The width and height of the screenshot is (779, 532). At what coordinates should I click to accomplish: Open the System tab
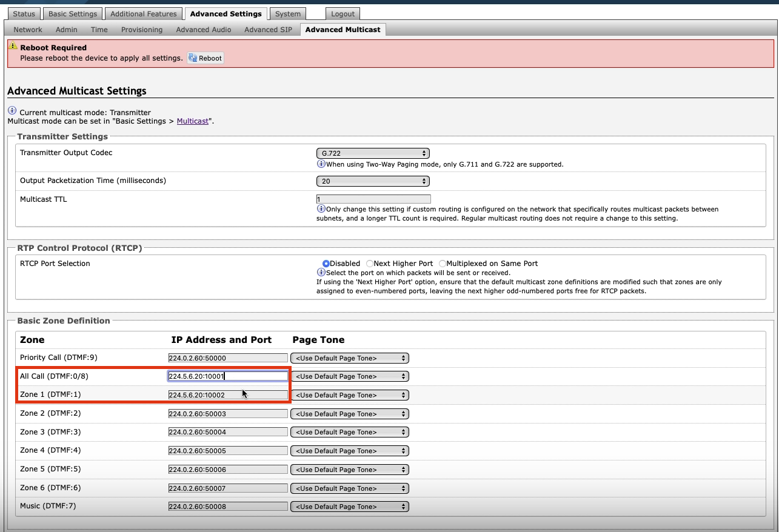click(287, 14)
